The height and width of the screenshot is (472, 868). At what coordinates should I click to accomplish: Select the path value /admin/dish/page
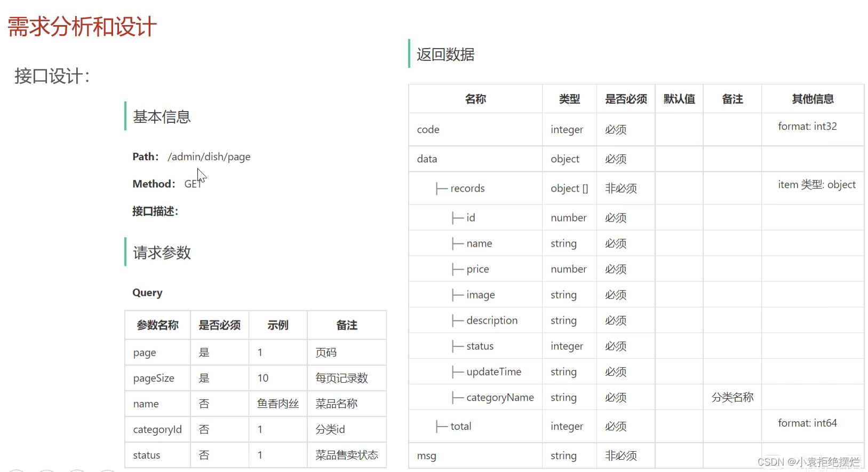(x=209, y=156)
